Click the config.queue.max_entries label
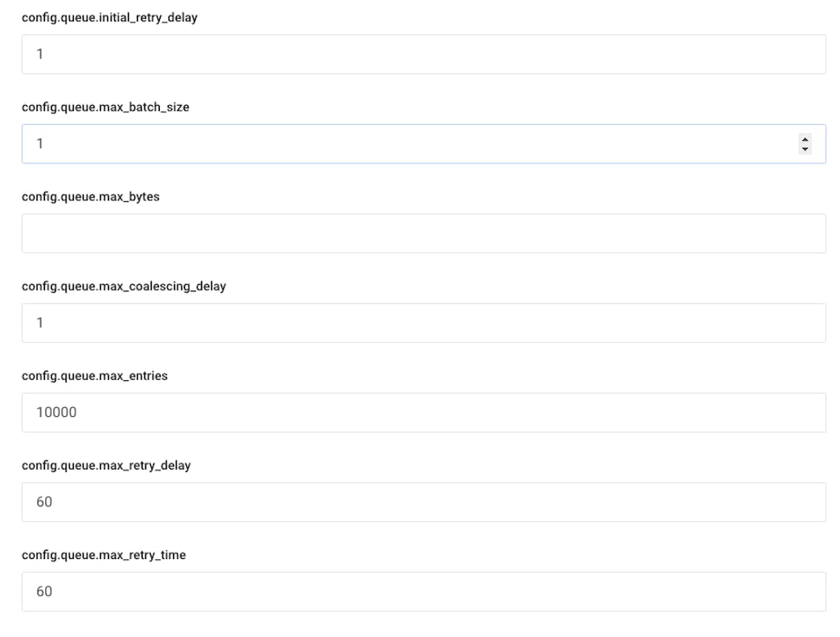 click(94, 376)
